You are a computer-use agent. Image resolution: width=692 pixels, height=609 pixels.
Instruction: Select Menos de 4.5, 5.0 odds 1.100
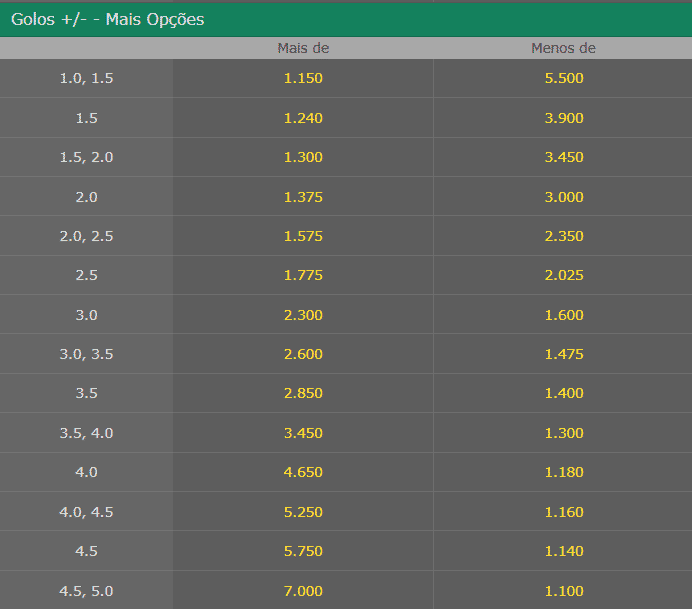point(563,591)
